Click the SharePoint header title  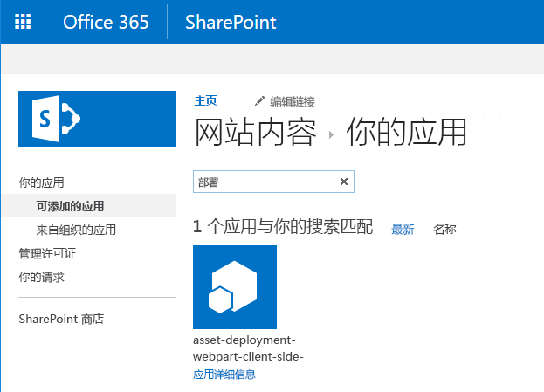[231, 22]
